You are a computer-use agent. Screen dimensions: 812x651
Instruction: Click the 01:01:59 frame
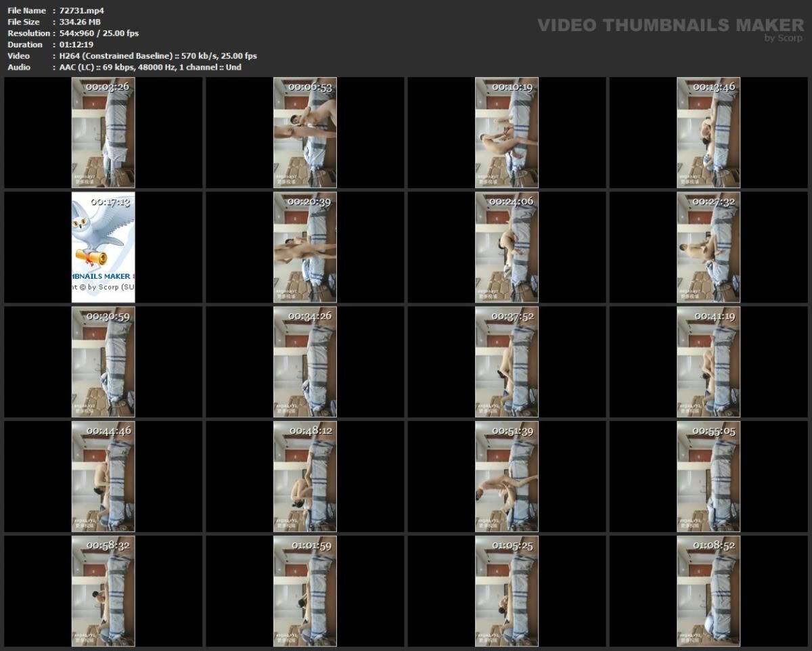click(306, 590)
